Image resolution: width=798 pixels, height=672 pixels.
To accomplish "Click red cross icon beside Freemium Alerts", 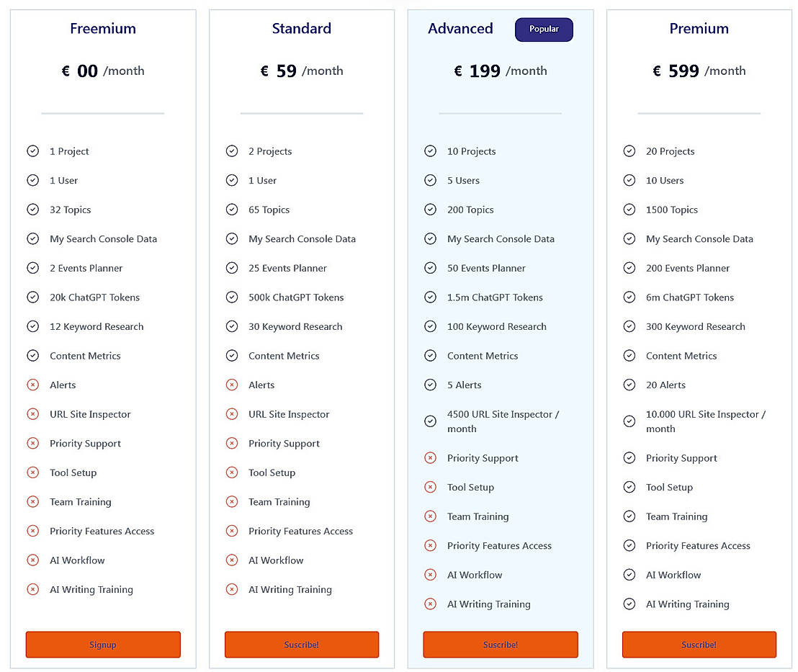I will click(x=33, y=385).
